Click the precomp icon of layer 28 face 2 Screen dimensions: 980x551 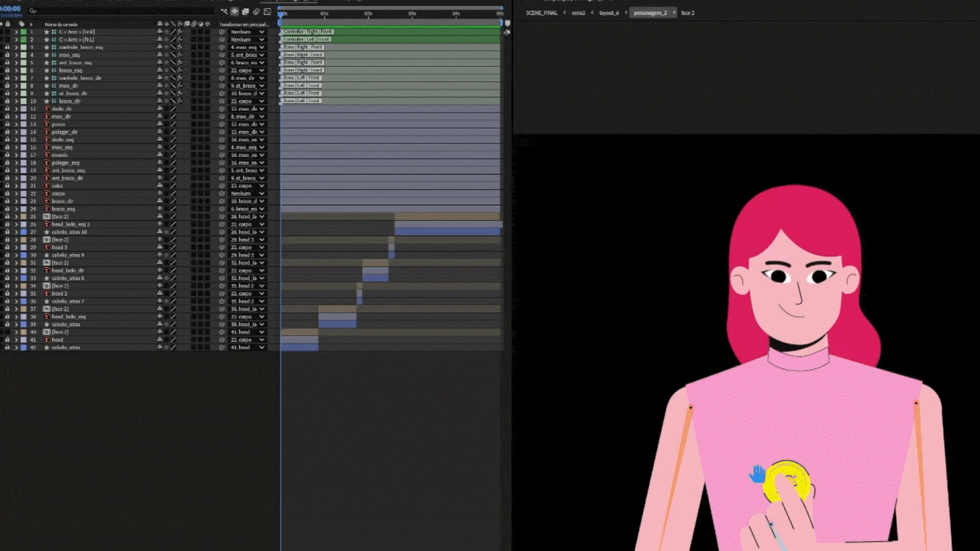[47, 239]
